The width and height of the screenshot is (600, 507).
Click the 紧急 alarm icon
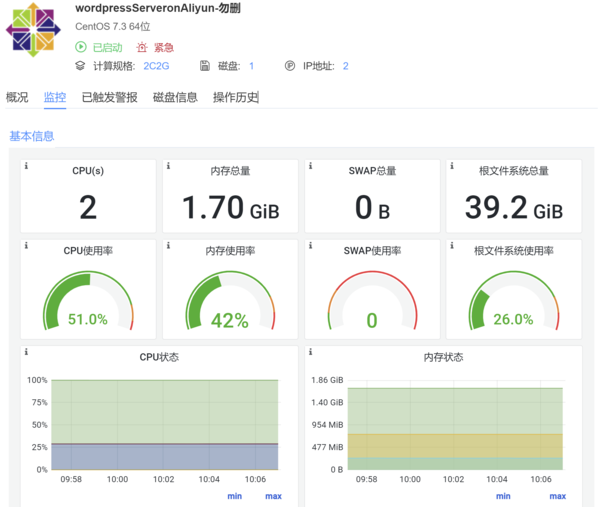(143, 47)
